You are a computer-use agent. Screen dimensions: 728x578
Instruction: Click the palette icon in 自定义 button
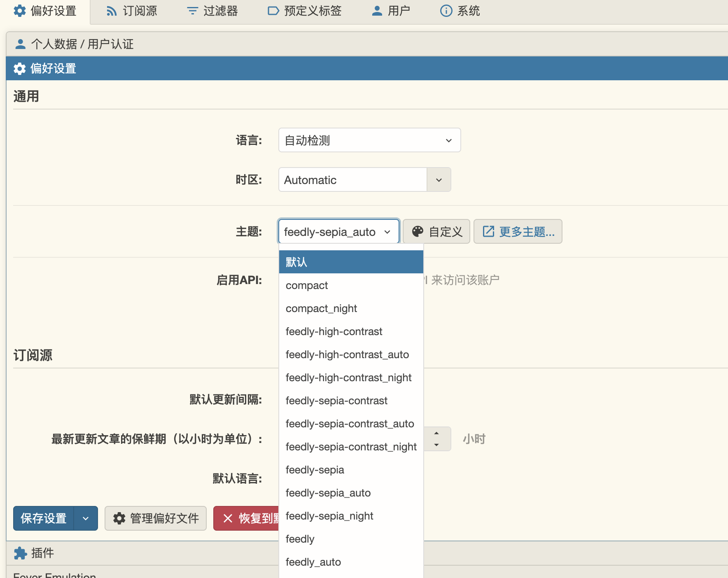[x=418, y=232]
